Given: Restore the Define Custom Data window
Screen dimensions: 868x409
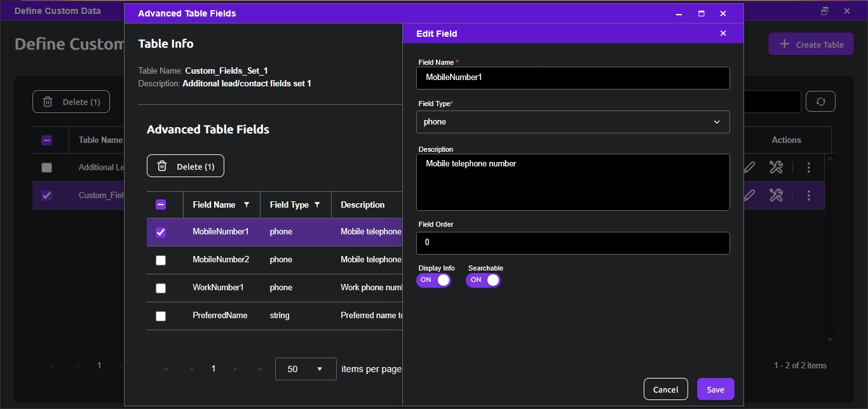Looking at the screenshot, I should [825, 11].
